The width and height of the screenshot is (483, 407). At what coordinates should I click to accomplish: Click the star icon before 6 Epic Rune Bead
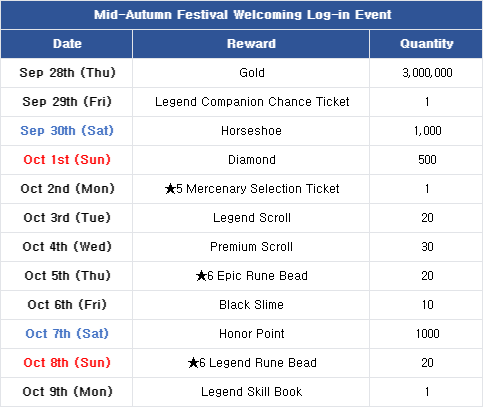[x=201, y=276]
